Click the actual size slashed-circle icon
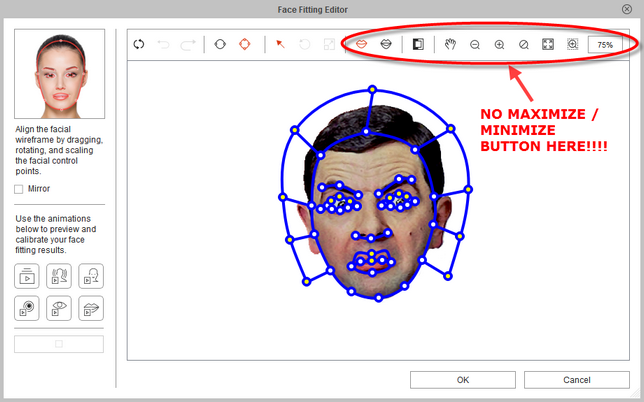 click(524, 45)
